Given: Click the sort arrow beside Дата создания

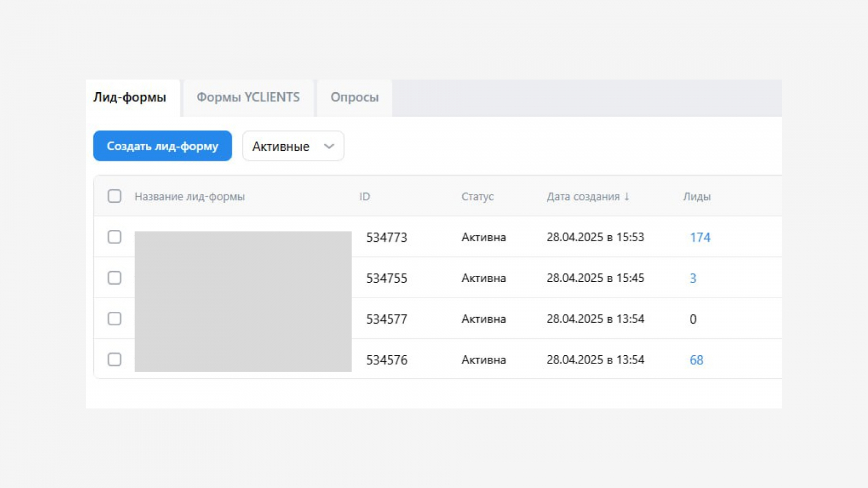Looking at the screenshot, I should coord(627,196).
